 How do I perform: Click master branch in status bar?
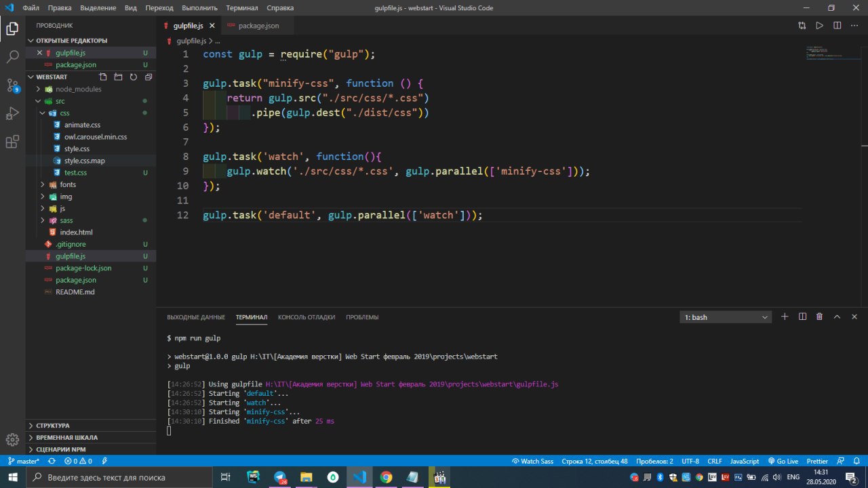[23, 461]
